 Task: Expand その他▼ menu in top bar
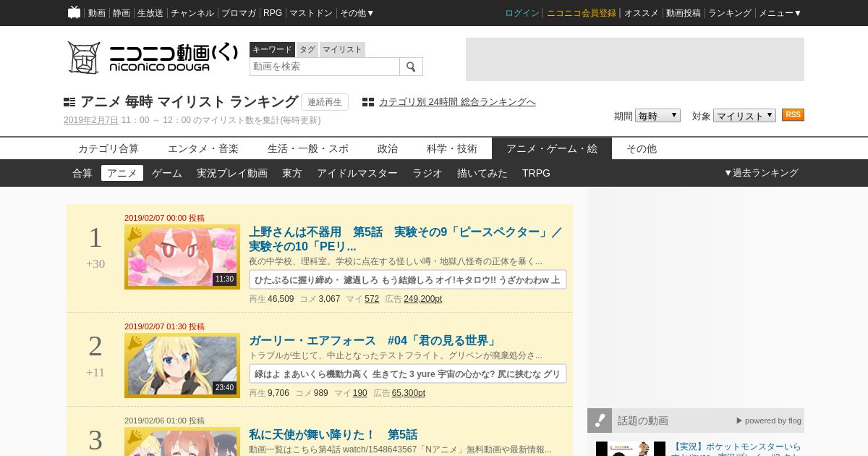click(357, 13)
